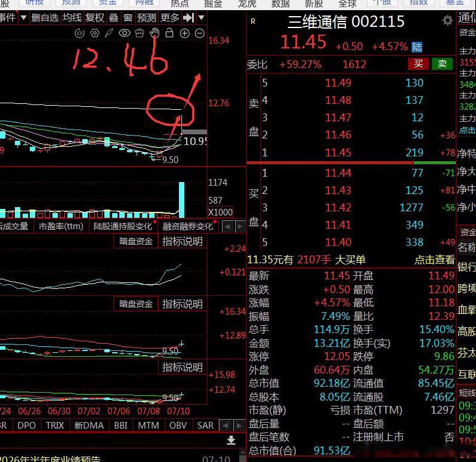Switch to 陆股通持股变化 tab
The image size is (476, 462).
123,226
